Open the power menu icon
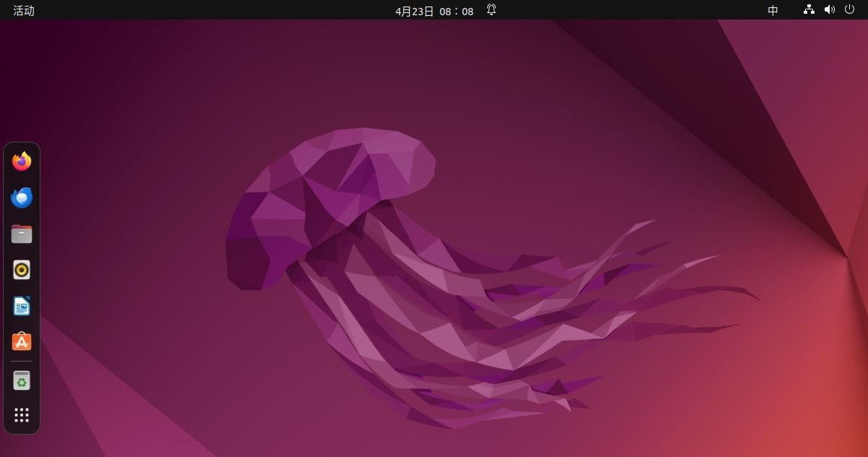The image size is (868, 457). click(849, 10)
